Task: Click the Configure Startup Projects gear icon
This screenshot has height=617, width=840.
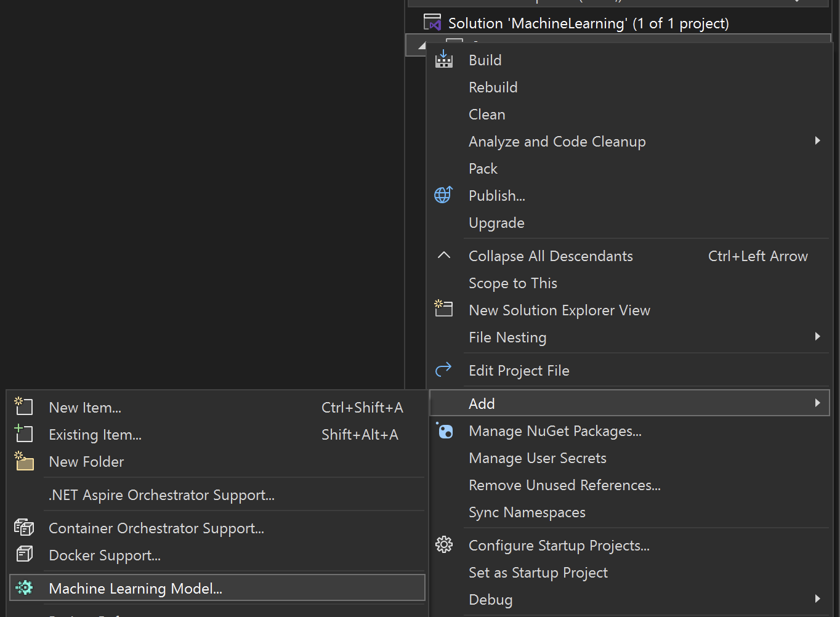Action: coord(444,545)
